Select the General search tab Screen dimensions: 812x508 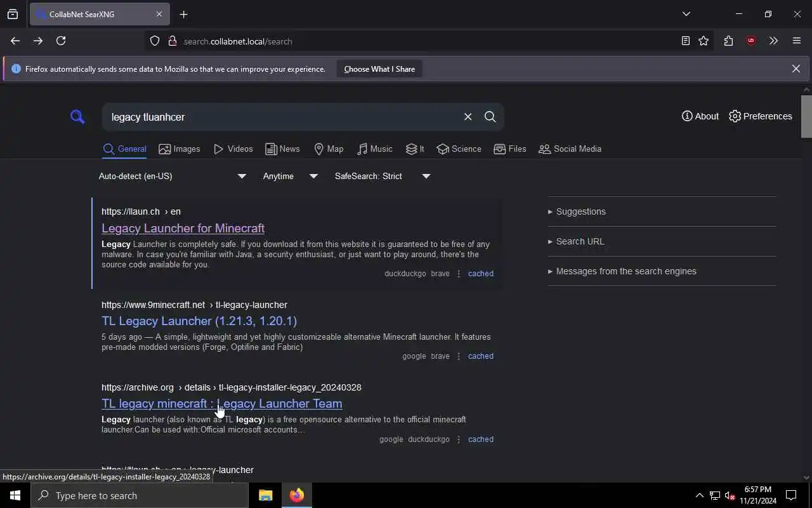[x=125, y=149]
